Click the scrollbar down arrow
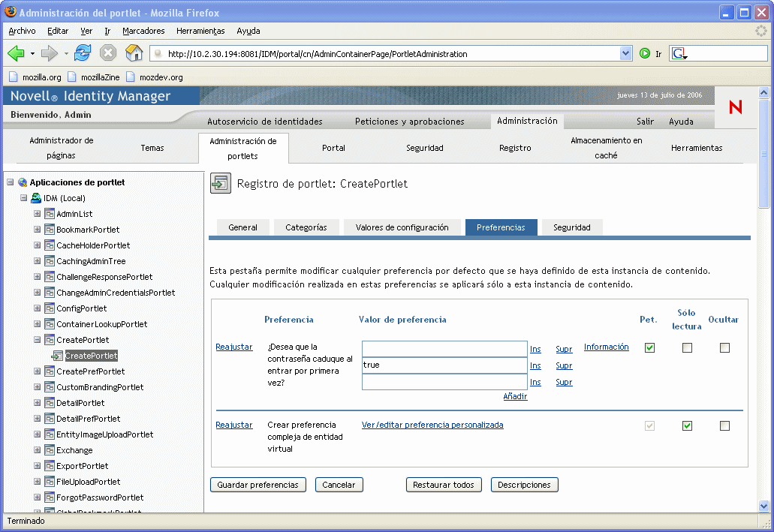774x532 pixels. 763,506
